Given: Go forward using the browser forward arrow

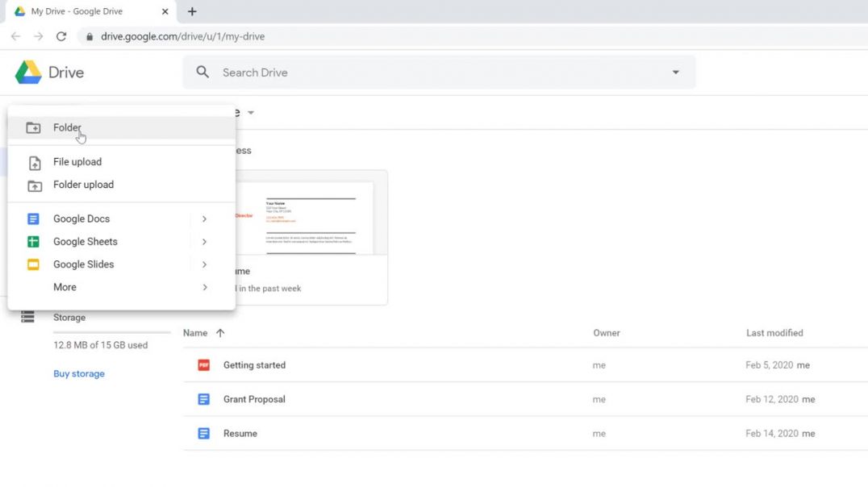Looking at the screenshot, I should tap(38, 36).
